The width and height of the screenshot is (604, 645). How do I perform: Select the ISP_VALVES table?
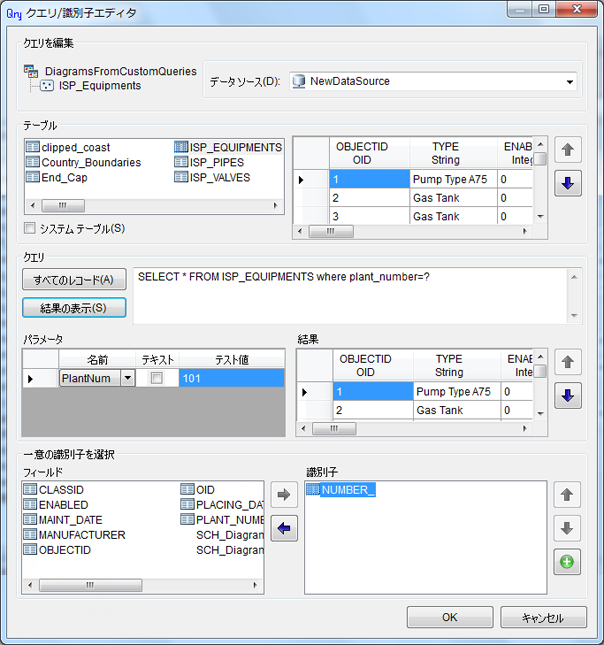pos(220,178)
